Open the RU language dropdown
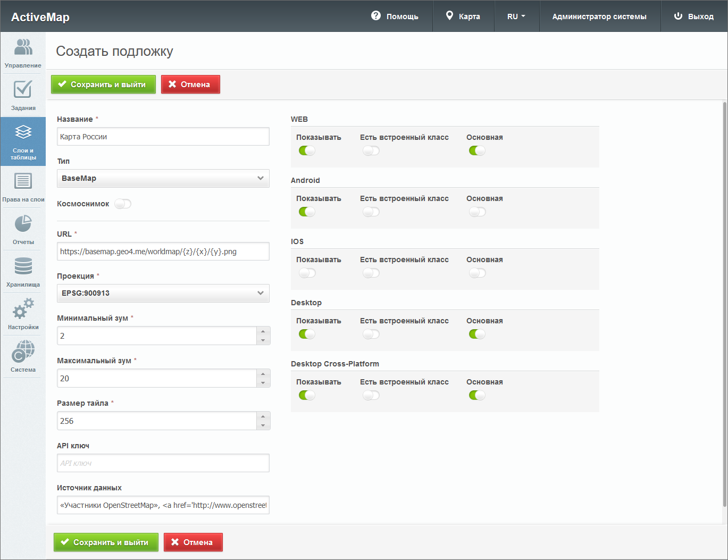This screenshot has height=560, width=728. tap(516, 16)
